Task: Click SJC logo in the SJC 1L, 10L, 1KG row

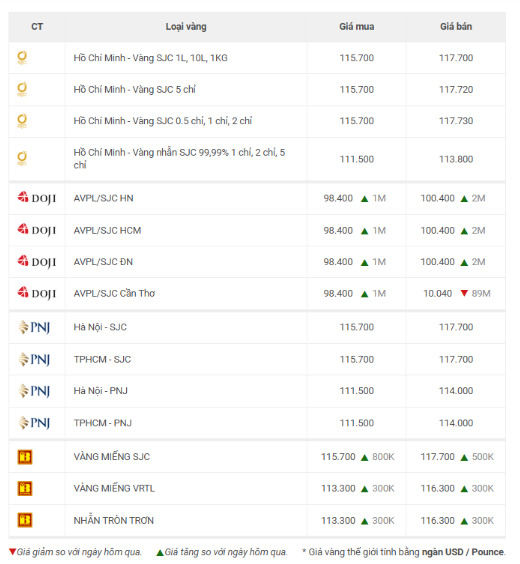Action: tap(22, 58)
